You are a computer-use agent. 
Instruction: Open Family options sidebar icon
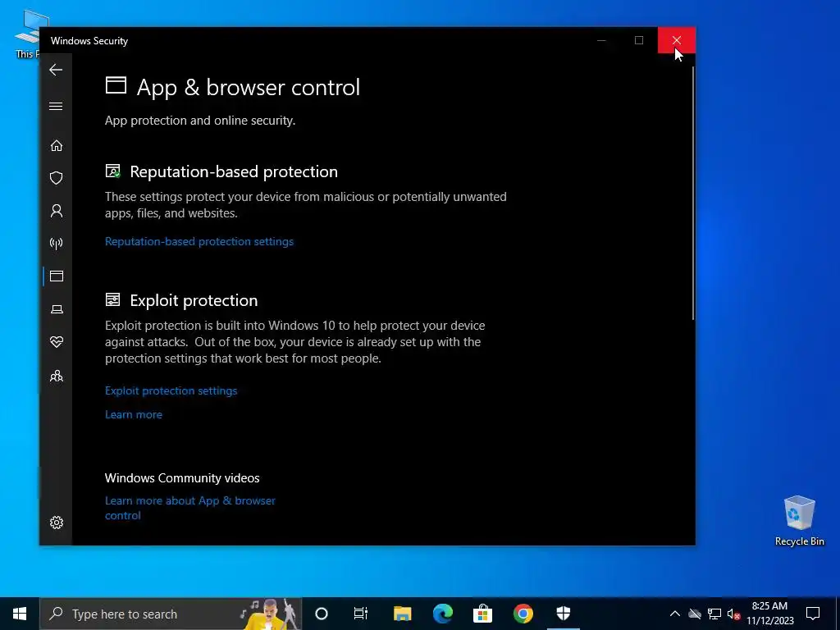57,376
